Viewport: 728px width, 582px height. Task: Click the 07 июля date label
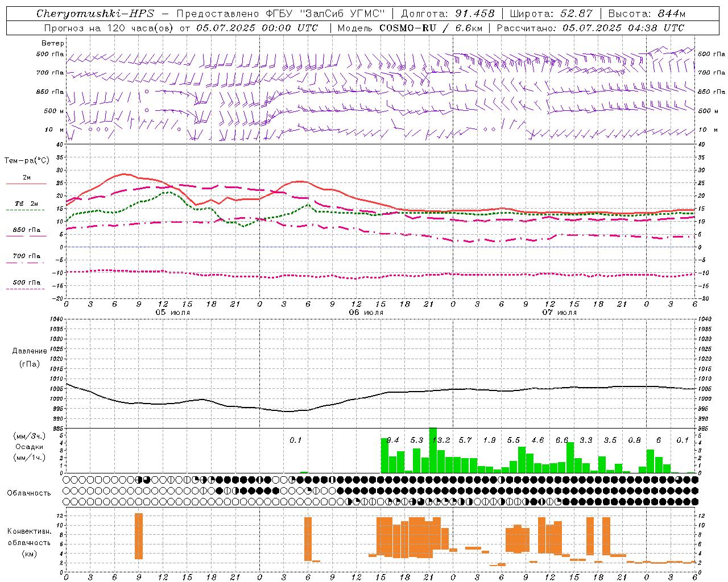pos(560,313)
